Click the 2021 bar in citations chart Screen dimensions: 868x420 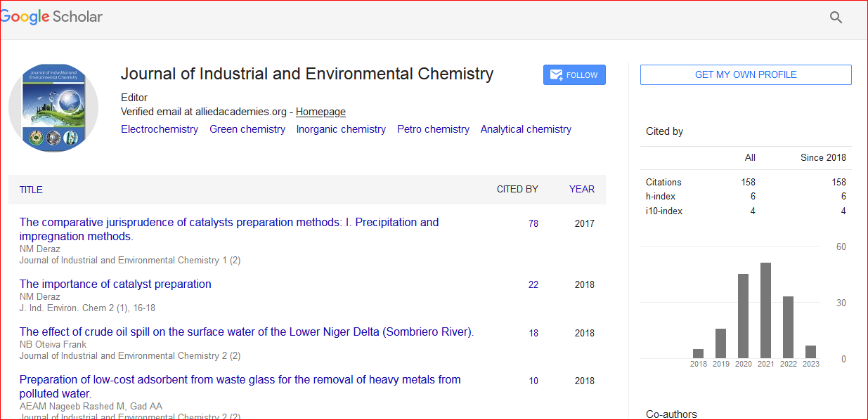pos(765,310)
